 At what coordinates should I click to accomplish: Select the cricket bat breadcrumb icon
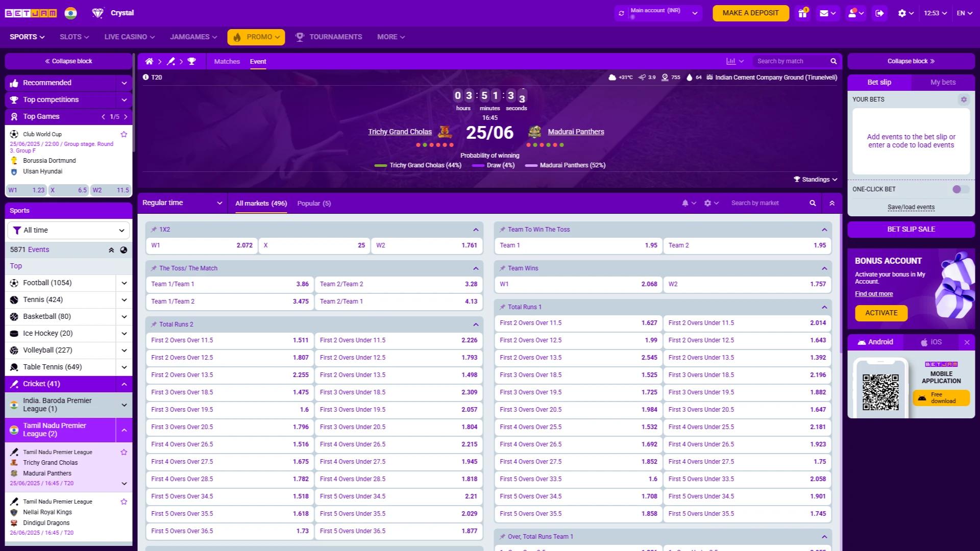[x=171, y=61]
